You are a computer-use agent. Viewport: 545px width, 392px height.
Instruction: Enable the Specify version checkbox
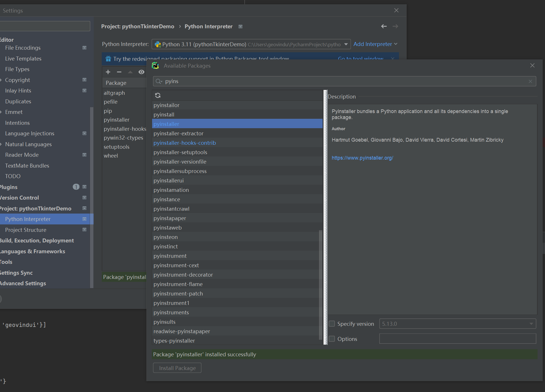tap(332, 324)
